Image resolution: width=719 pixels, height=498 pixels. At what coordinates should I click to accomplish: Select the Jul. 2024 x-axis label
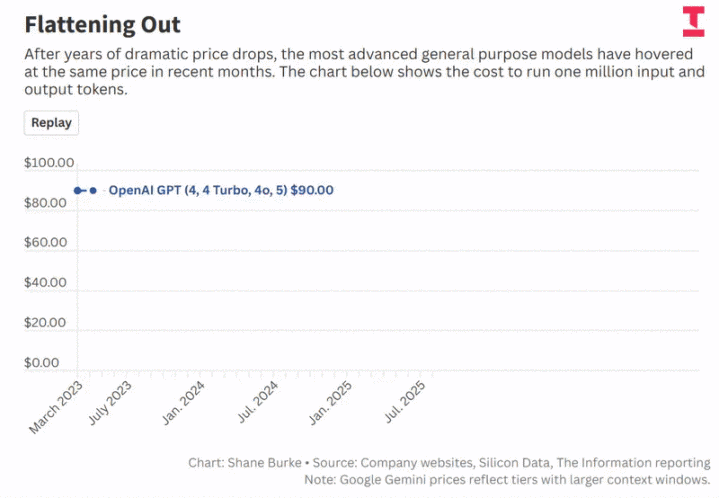click(x=258, y=403)
